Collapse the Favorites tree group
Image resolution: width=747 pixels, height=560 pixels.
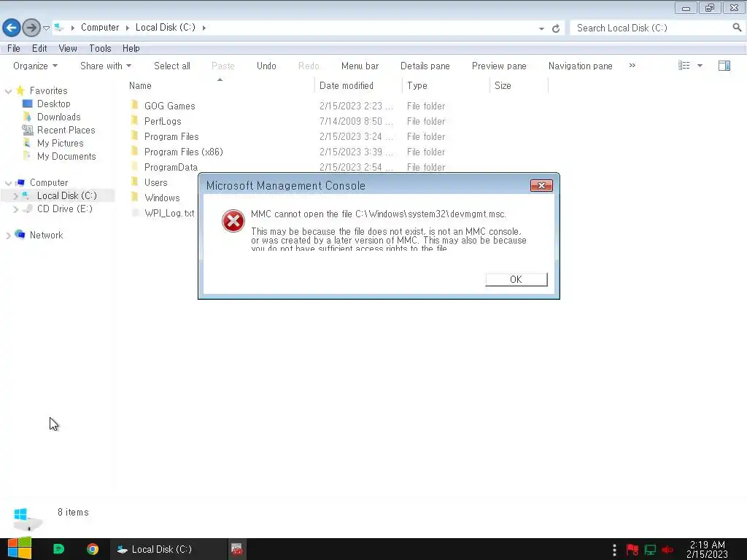[x=9, y=91]
